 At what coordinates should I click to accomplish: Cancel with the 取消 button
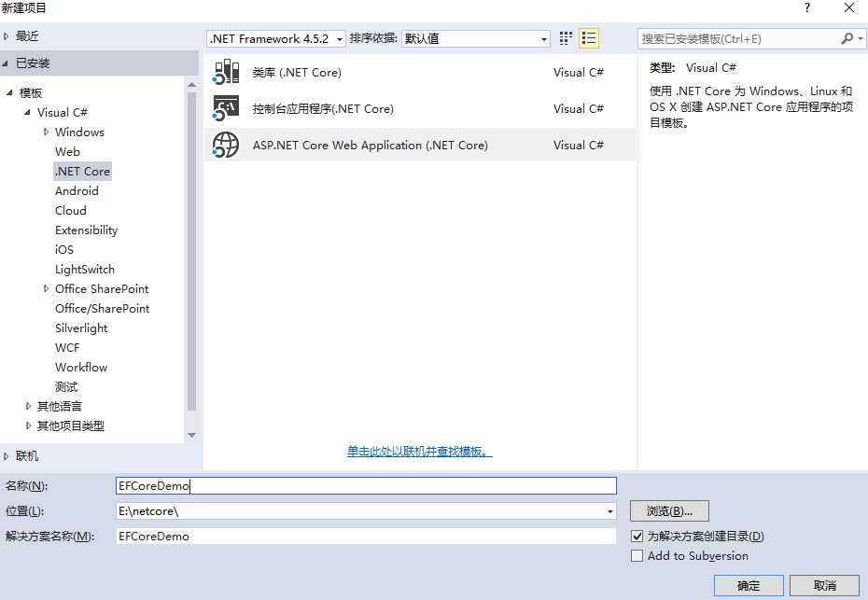824,586
